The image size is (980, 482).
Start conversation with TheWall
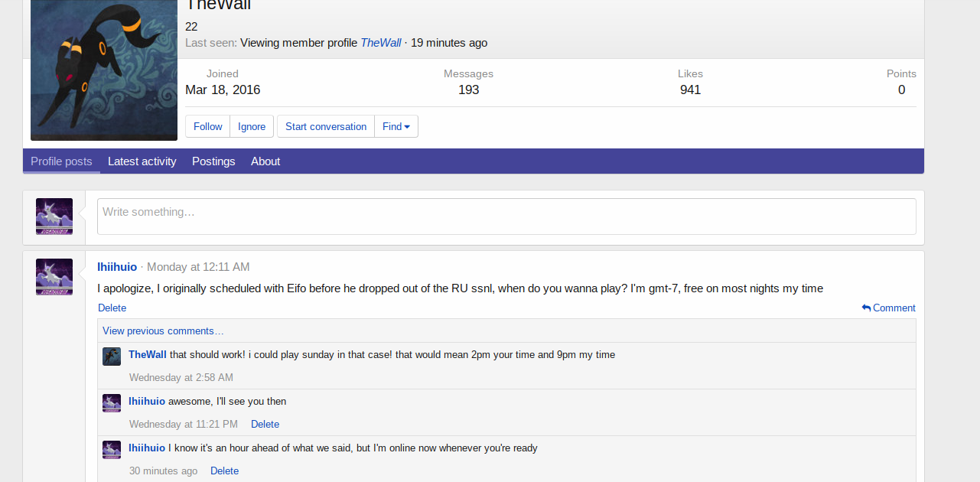(326, 126)
